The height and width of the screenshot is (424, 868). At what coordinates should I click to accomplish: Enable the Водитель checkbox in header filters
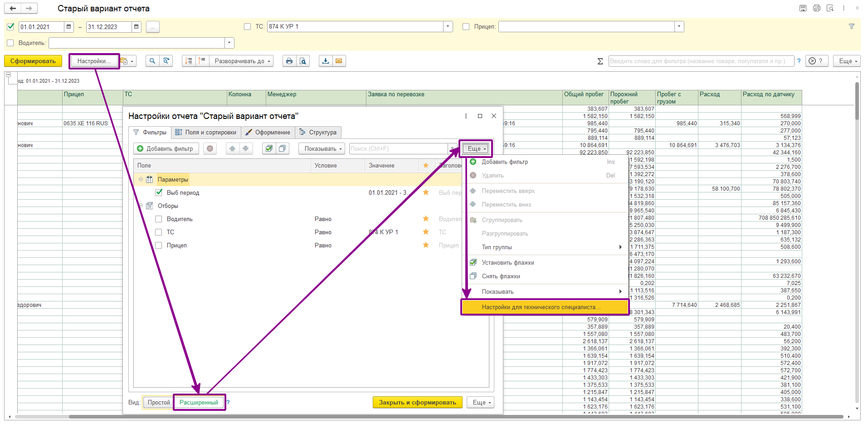(x=10, y=43)
